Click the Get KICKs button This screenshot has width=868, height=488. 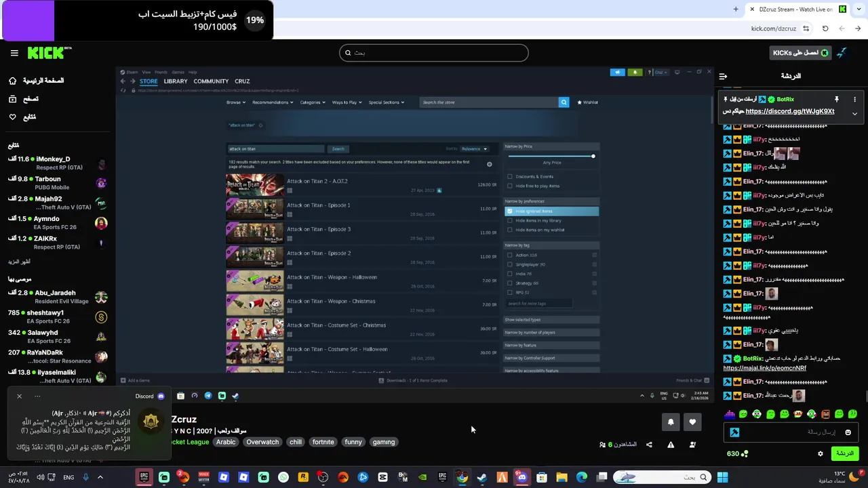click(800, 53)
